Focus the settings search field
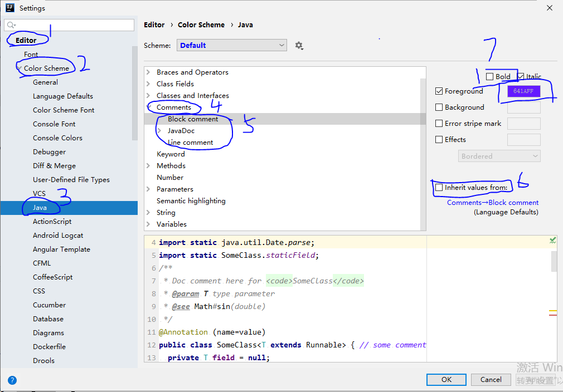This screenshot has height=392, width=563. point(69,24)
